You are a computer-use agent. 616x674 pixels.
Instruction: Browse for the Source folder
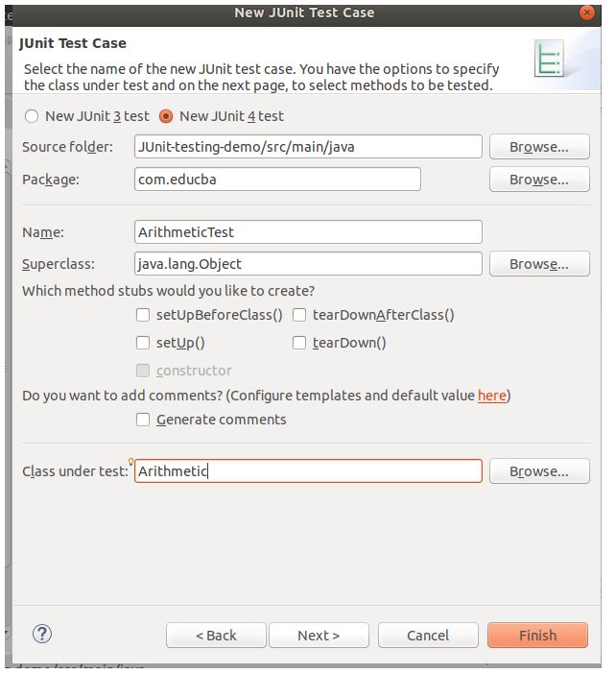tap(538, 147)
